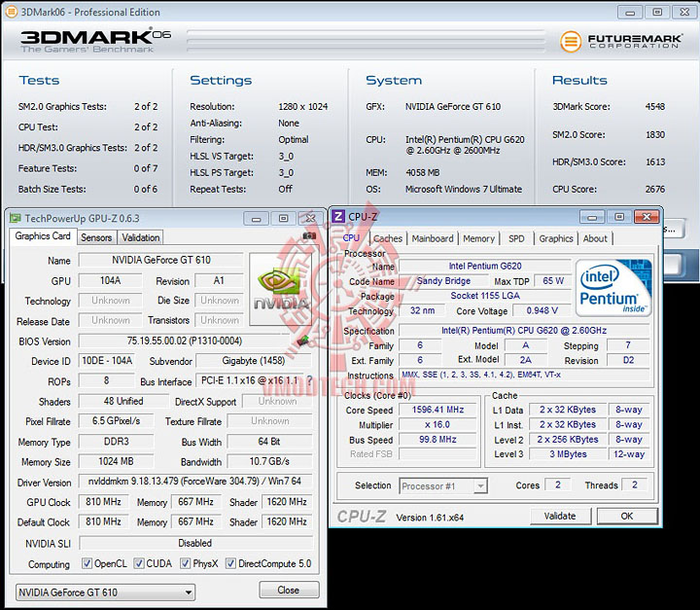700x610 pixels.
Task: Click the Code Name Sandy Bridge value
Action: click(x=443, y=281)
